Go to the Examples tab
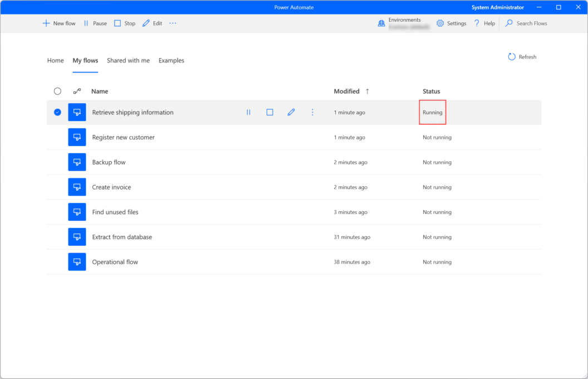Viewport: 588px width, 379px height. (x=171, y=60)
